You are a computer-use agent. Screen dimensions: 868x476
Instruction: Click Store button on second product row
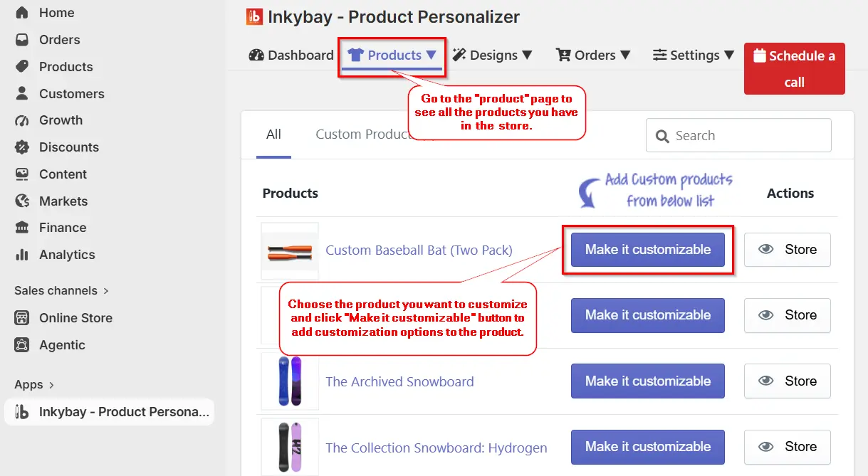pos(787,315)
